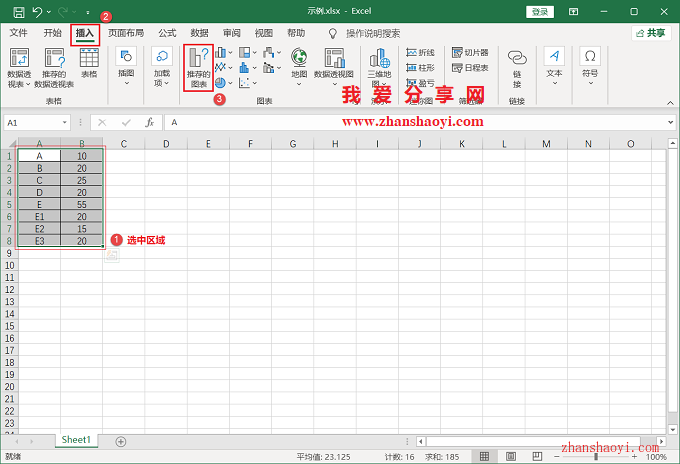Switch to Page Layout view in status bar

(x=511, y=456)
